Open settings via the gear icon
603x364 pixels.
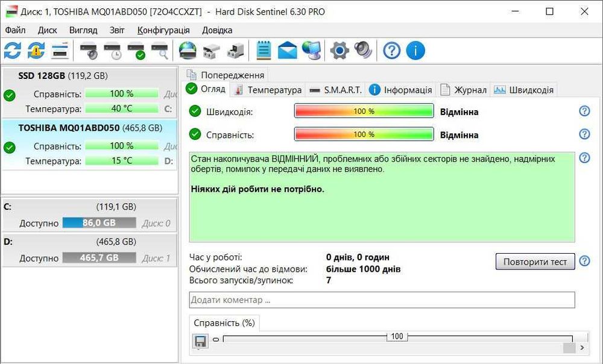click(x=339, y=51)
